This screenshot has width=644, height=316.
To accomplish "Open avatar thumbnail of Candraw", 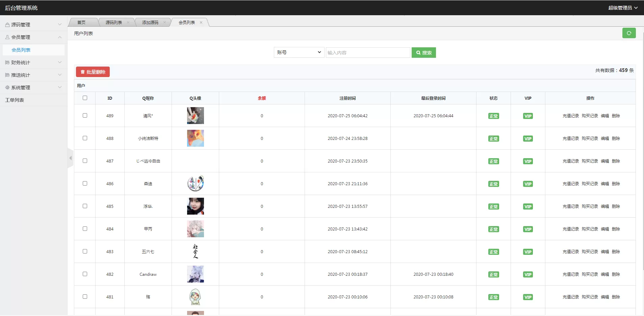I will 196,274.
